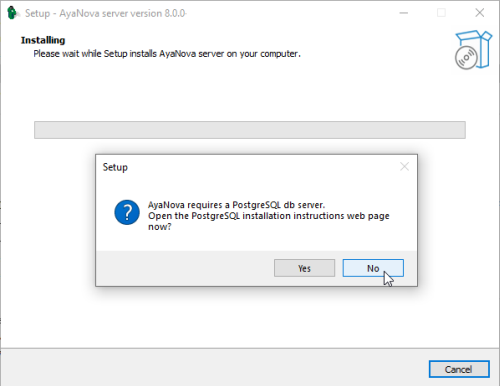Choose No in the Setup dialog
This screenshot has height=386, width=500.
tap(373, 268)
